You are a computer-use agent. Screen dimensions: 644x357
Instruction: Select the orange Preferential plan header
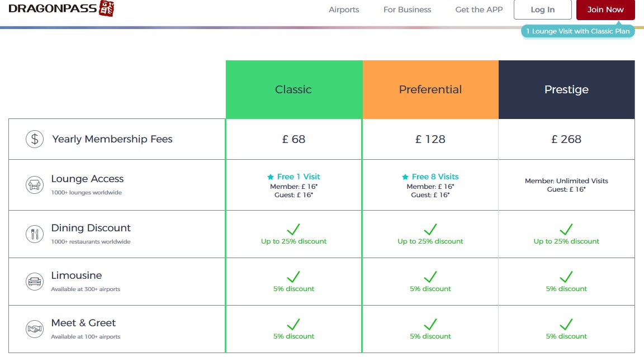tap(430, 89)
